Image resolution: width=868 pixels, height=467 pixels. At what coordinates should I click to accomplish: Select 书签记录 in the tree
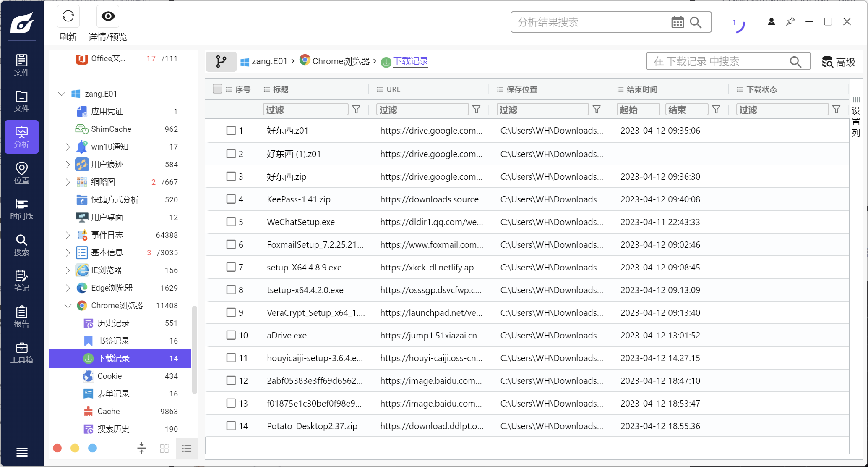(x=120, y=341)
